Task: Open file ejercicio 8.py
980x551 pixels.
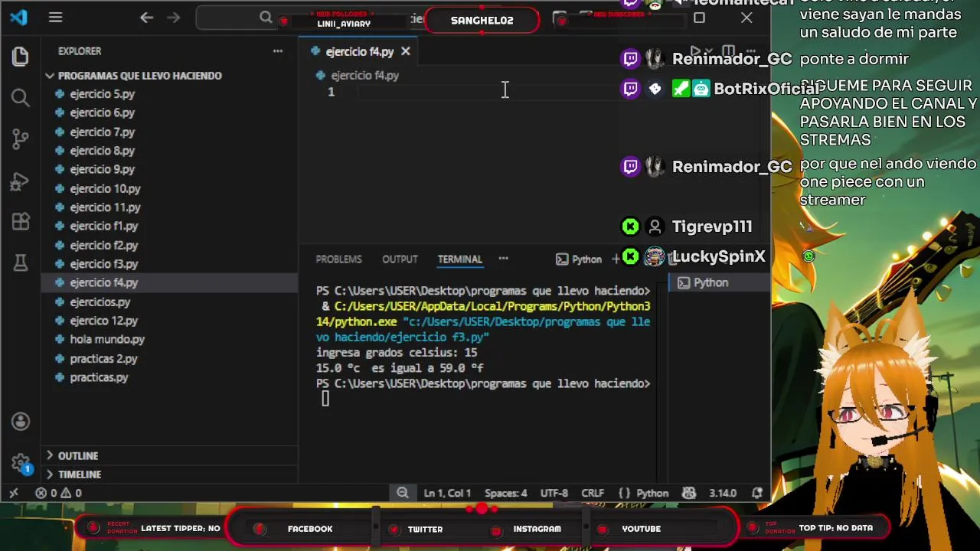Action: pos(102,150)
